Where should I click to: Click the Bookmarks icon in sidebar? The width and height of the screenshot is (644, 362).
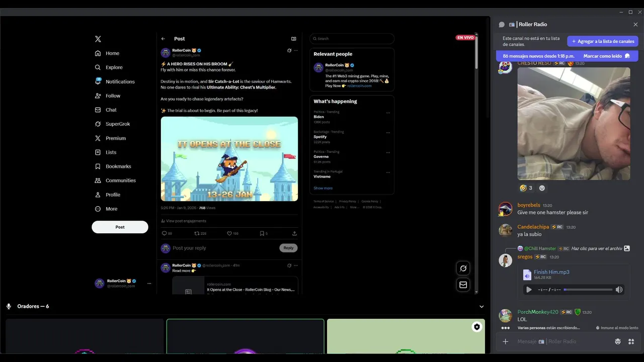coord(98,166)
